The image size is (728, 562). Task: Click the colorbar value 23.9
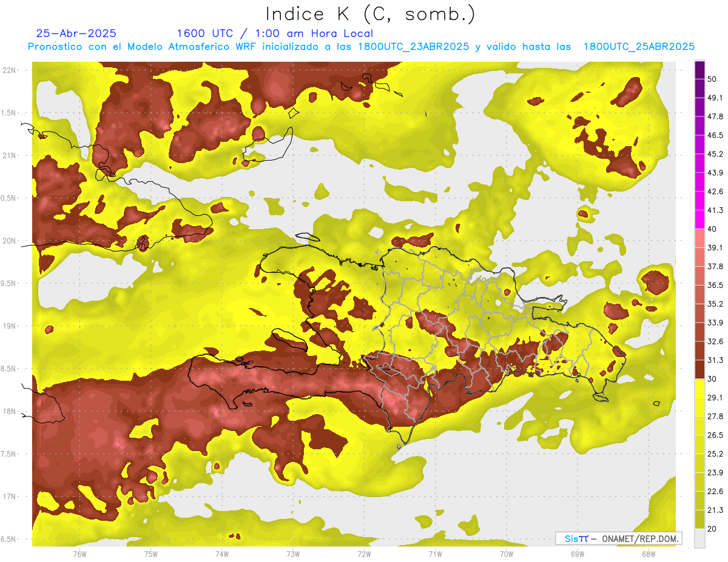point(715,473)
